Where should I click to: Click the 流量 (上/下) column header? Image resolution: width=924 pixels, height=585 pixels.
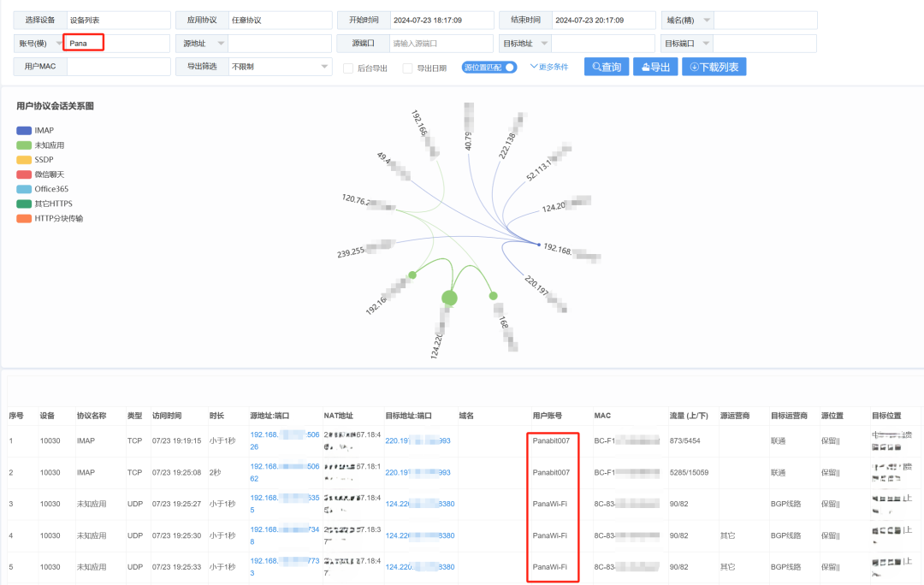pos(688,416)
